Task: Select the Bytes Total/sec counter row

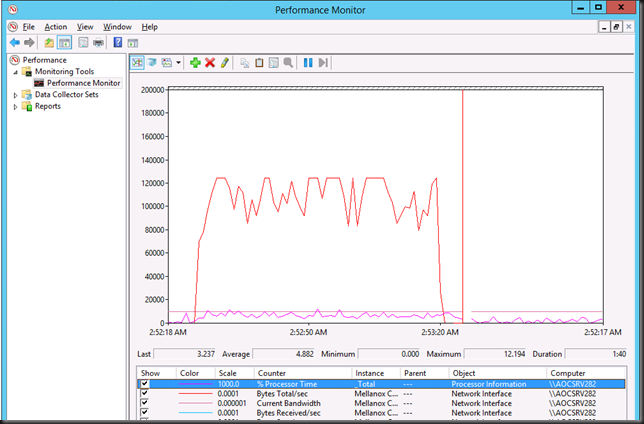Action: click(x=381, y=394)
